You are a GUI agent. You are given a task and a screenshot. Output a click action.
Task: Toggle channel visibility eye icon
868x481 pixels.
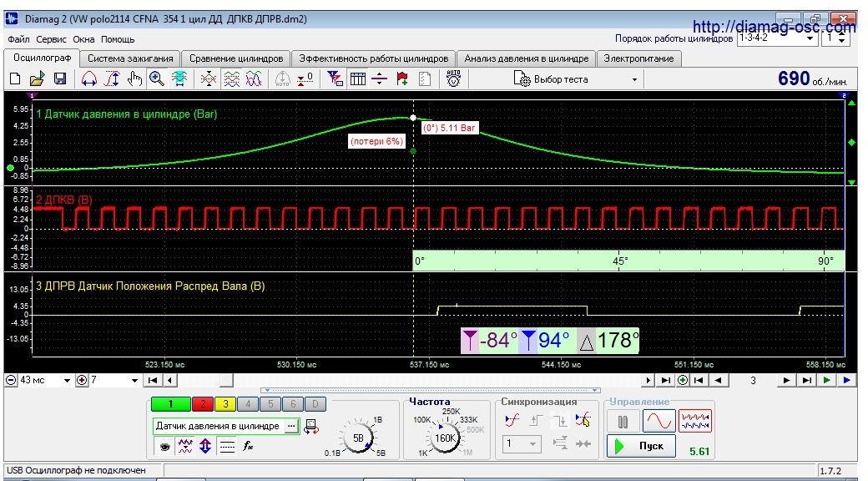[x=164, y=446]
